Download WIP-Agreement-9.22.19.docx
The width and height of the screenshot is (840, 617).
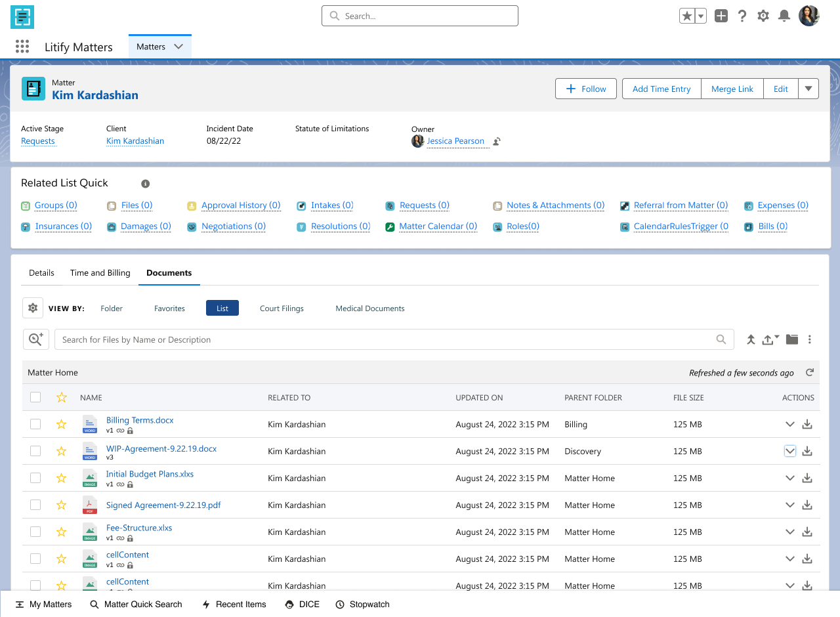[x=807, y=451]
